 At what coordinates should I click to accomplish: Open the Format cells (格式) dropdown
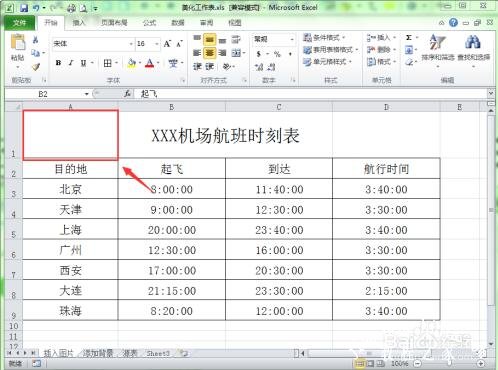pos(381,62)
